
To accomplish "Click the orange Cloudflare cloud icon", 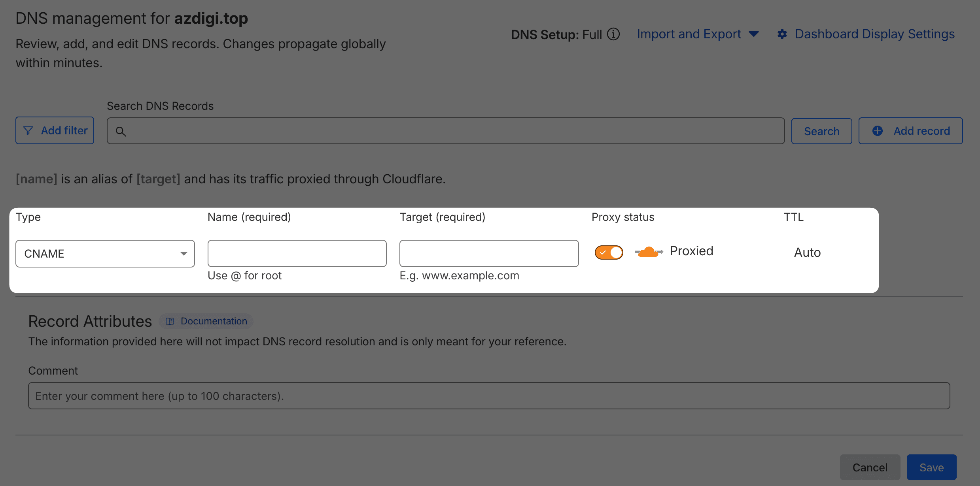I will 649,252.
